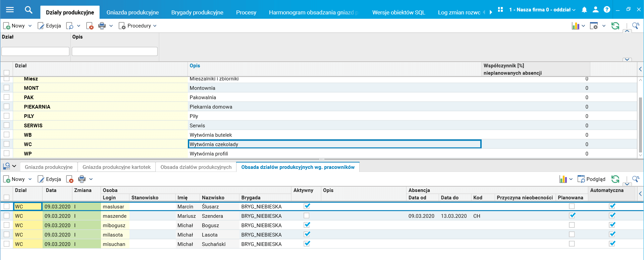Toggle Aktywny checkbox for maszende row
This screenshot has width=644, height=260.
(307, 216)
